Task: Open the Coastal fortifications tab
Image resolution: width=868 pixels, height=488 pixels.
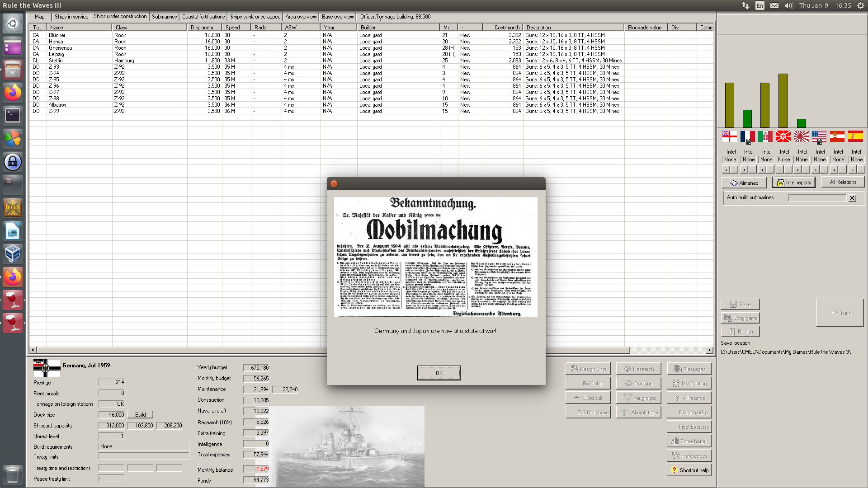Action: 203,17
